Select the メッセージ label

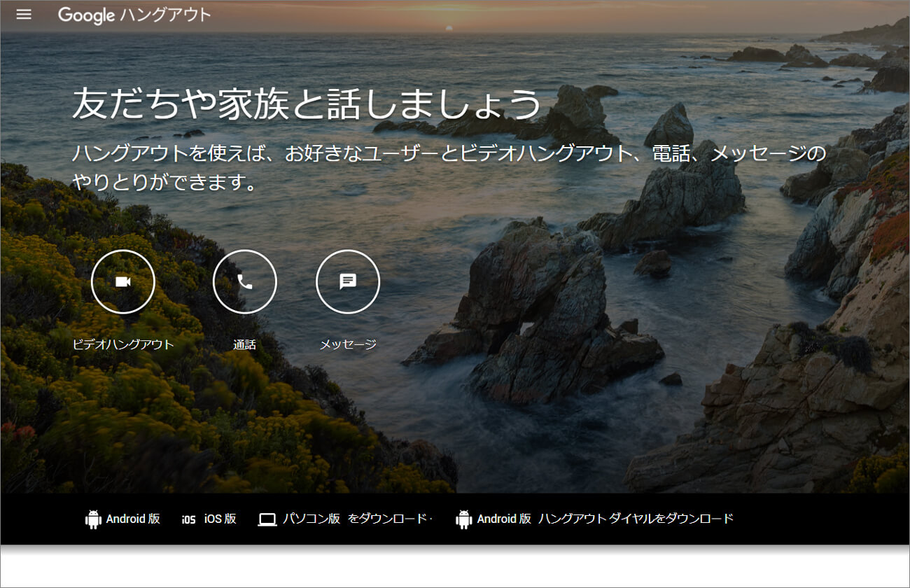click(348, 344)
